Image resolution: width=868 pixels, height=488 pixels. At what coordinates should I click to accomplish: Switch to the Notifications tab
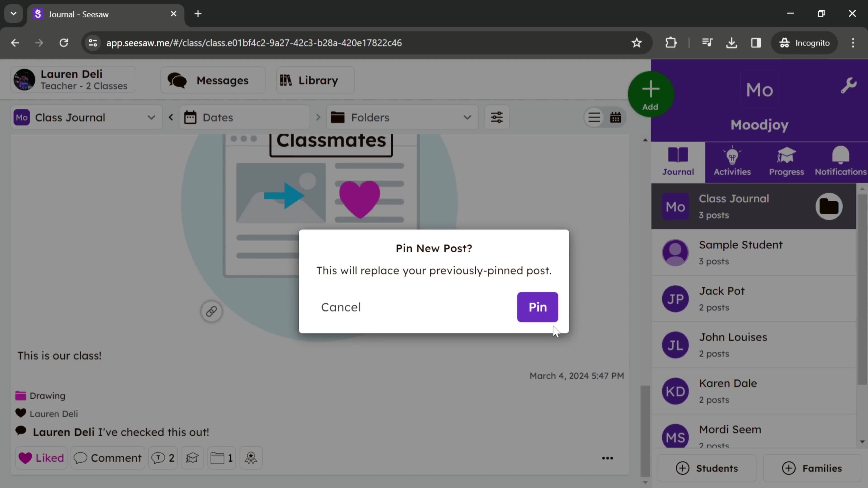tap(840, 162)
